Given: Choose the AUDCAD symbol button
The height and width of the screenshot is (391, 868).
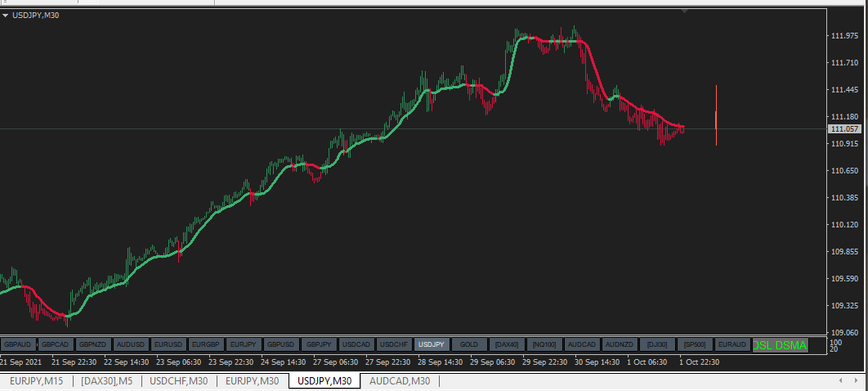Looking at the screenshot, I should tap(582, 345).
